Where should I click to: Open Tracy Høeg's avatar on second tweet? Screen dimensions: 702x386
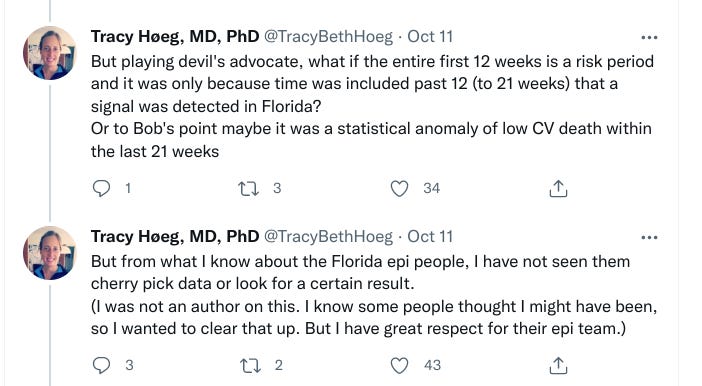(x=50, y=253)
